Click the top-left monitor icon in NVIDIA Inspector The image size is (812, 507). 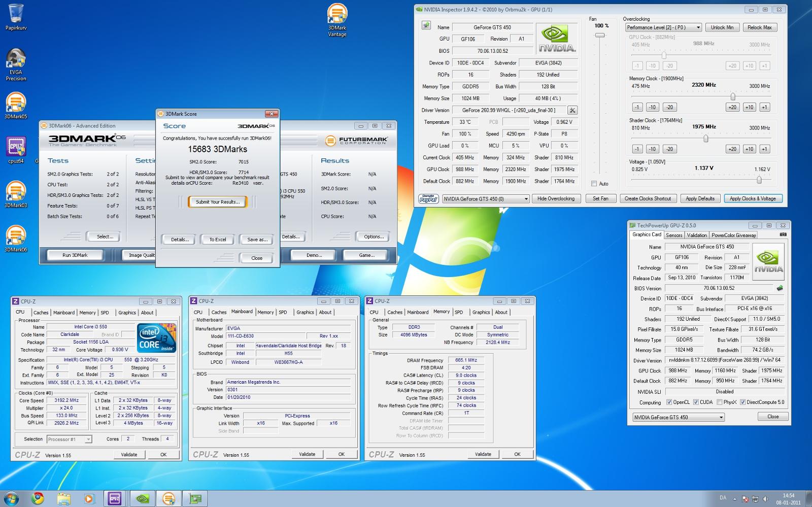[x=426, y=25]
